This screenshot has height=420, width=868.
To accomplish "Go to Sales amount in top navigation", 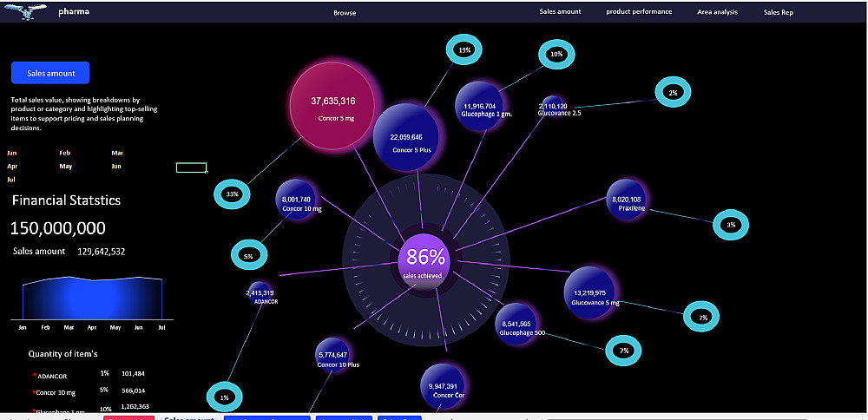I will [x=560, y=11].
